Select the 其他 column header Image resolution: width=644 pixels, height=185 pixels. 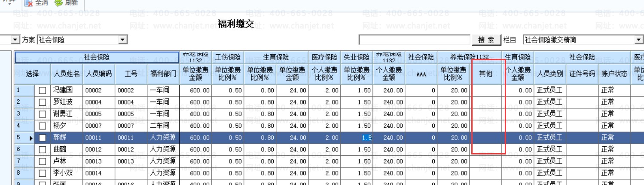486,74
